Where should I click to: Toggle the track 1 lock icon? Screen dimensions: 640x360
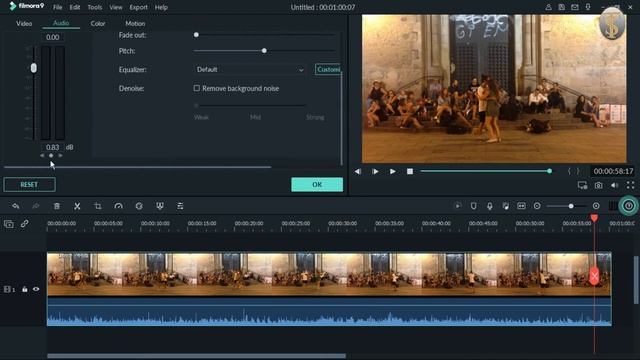click(x=24, y=289)
